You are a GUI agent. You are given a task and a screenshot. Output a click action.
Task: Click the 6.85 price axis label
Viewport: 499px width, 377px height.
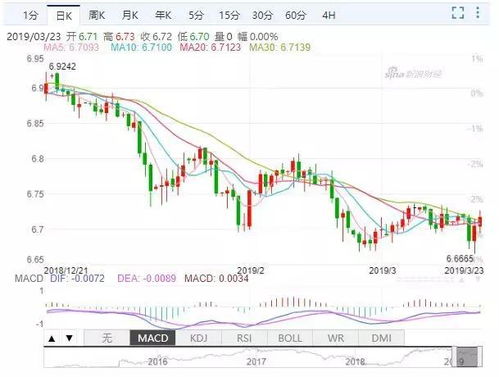[x=35, y=123]
